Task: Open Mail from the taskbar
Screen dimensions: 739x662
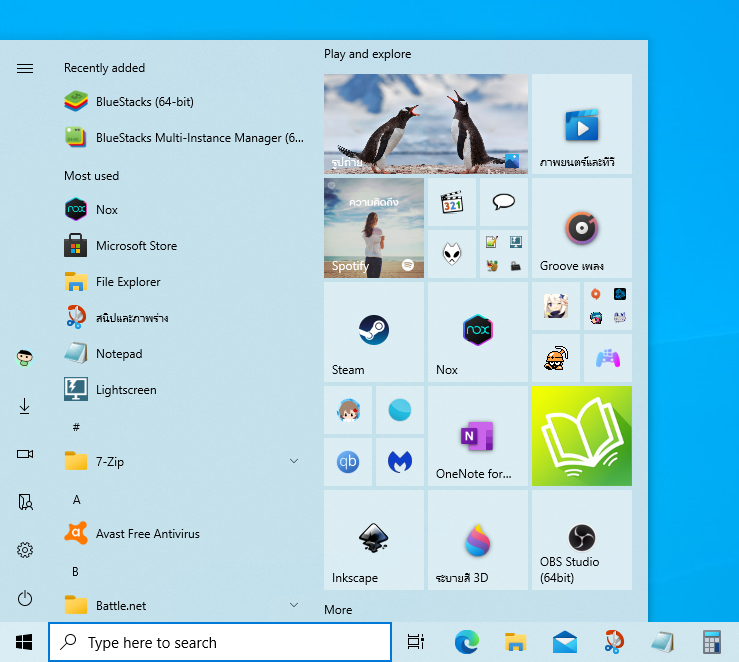Action: pos(565,642)
